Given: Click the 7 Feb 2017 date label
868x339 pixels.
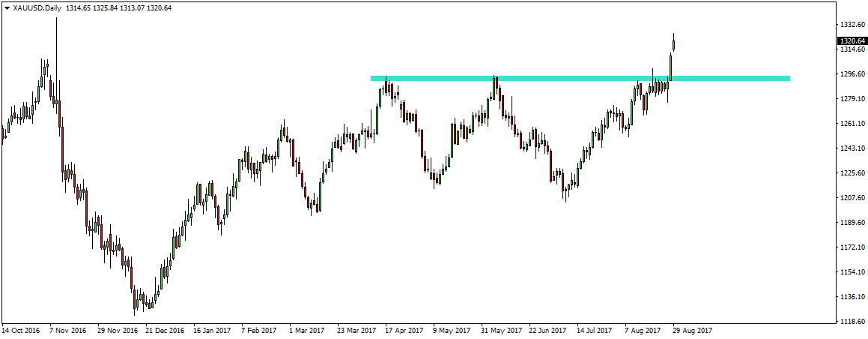Looking at the screenshot, I should (261, 331).
